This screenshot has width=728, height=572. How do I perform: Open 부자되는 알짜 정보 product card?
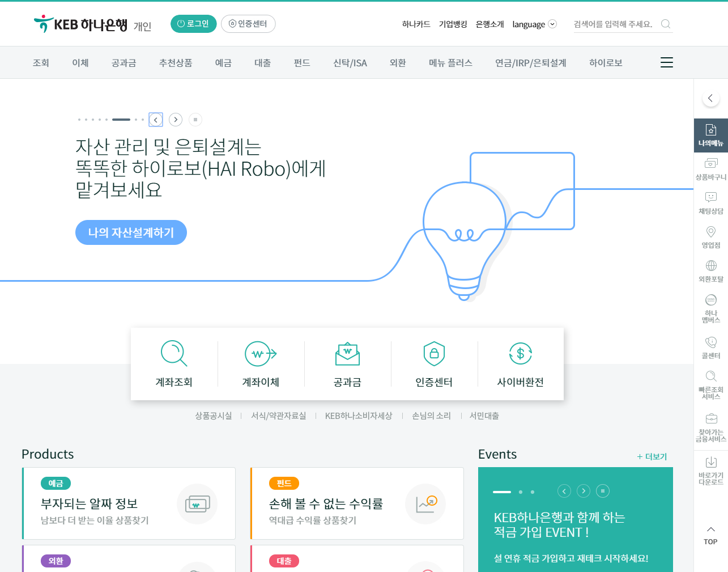[x=129, y=503]
